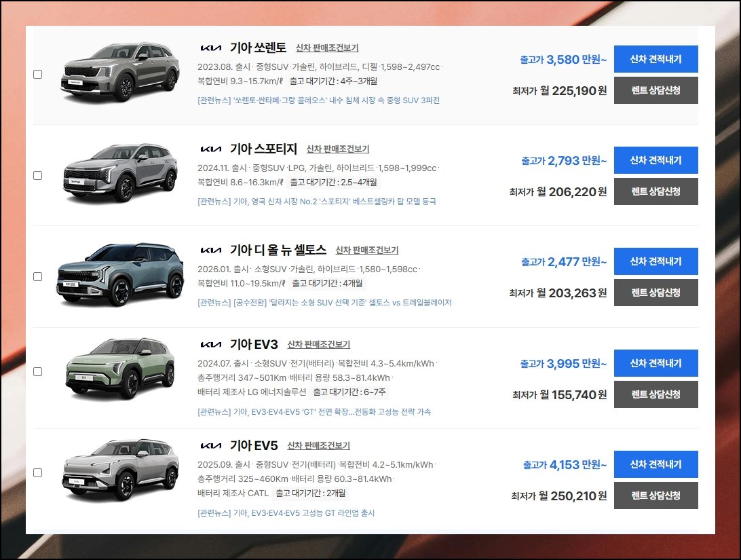
Task: Click 신차 견적내기 button for 셀토스
Action: click(x=656, y=261)
